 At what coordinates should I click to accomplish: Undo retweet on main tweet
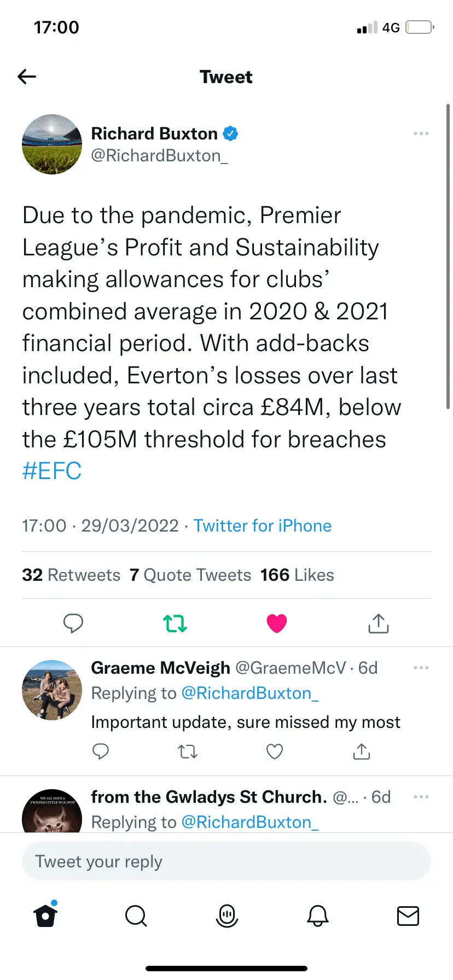coord(175,623)
